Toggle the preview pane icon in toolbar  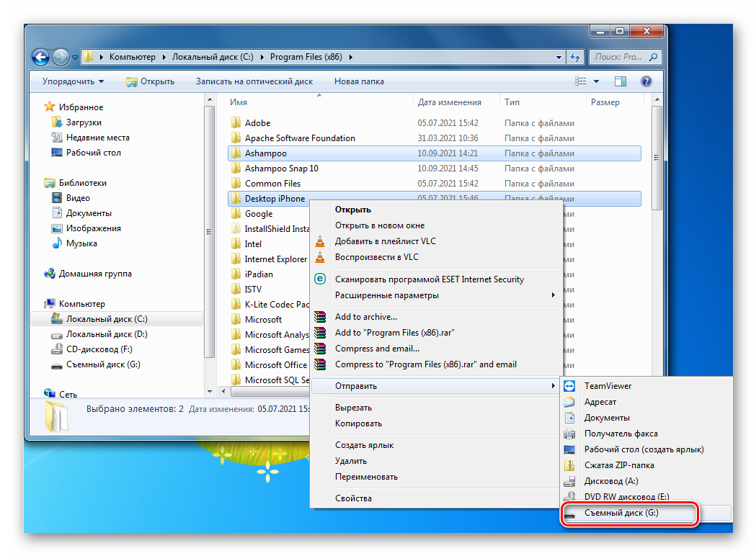point(620,81)
